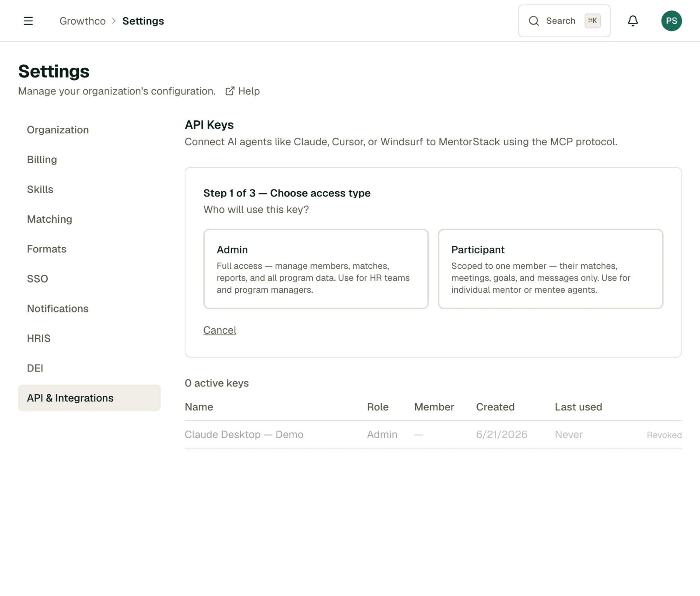Screen dimensions: 700x596
Task: Click the Claude Desktop — Demo key row
Action: [433, 435]
